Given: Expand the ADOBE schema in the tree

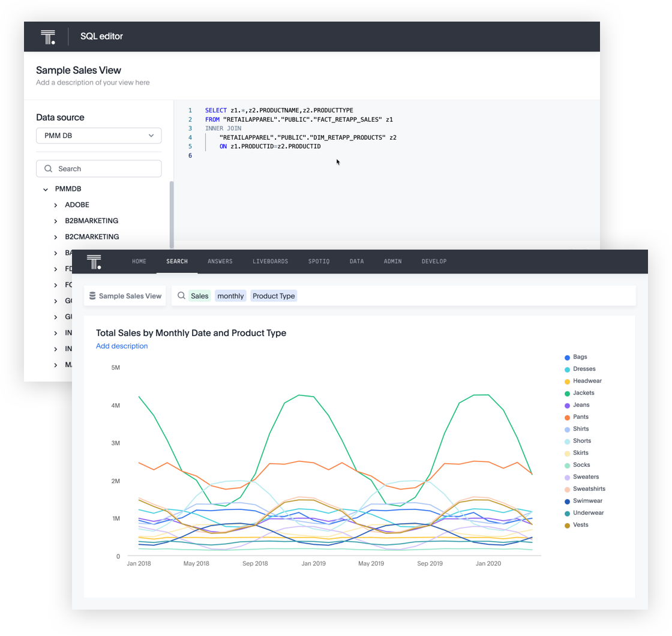Looking at the screenshot, I should (55, 205).
